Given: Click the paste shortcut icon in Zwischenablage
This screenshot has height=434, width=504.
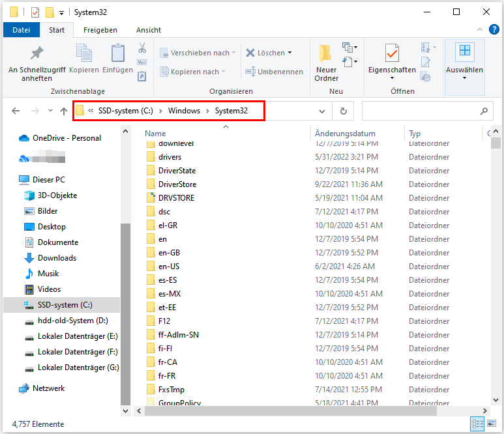Looking at the screenshot, I should 142,76.
